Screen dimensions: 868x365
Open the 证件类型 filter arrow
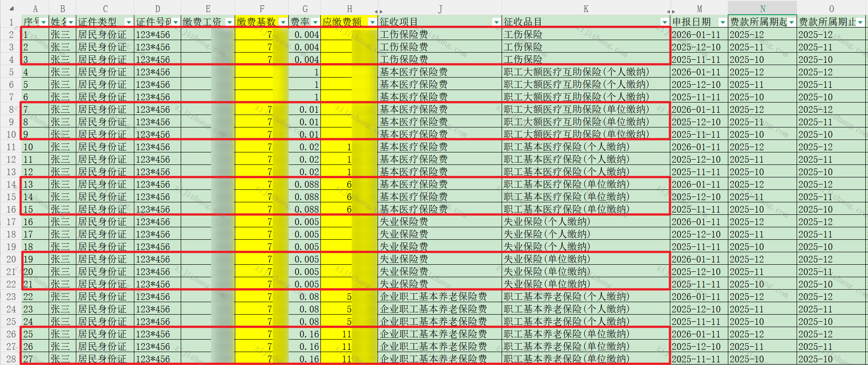[x=129, y=22]
